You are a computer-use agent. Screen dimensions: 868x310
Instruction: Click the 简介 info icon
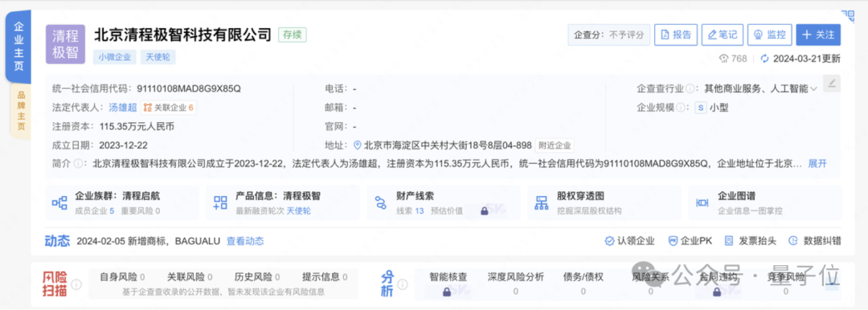[78, 164]
